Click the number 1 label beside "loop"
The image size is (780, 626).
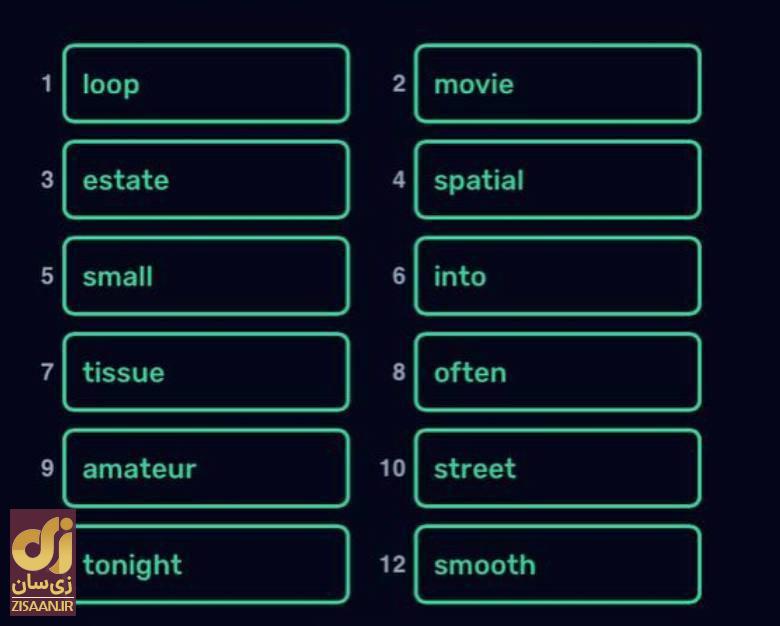tap(46, 84)
